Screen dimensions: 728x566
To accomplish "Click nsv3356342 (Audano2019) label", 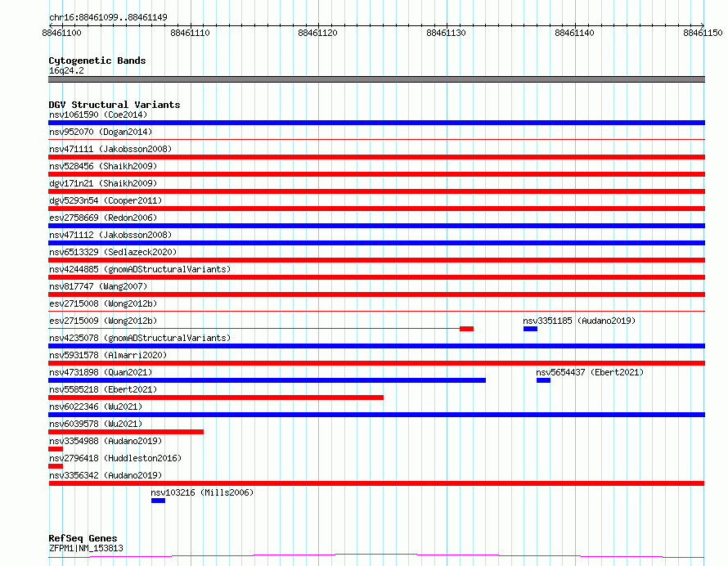I will coord(106,475).
